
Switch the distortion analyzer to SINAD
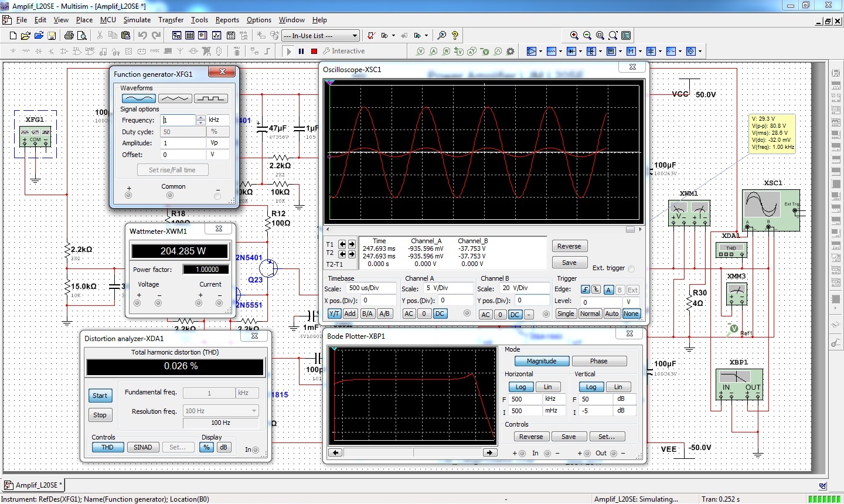coord(142,447)
